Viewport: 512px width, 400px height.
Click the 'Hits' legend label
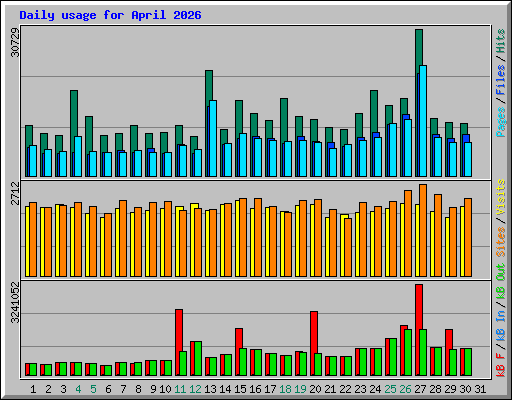pyautogui.click(x=500, y=41)
